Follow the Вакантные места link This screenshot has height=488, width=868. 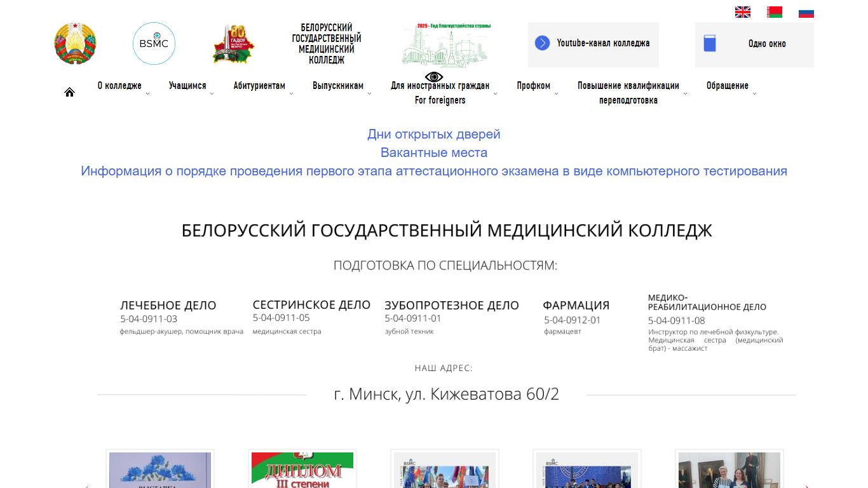[x=434, y=152]
